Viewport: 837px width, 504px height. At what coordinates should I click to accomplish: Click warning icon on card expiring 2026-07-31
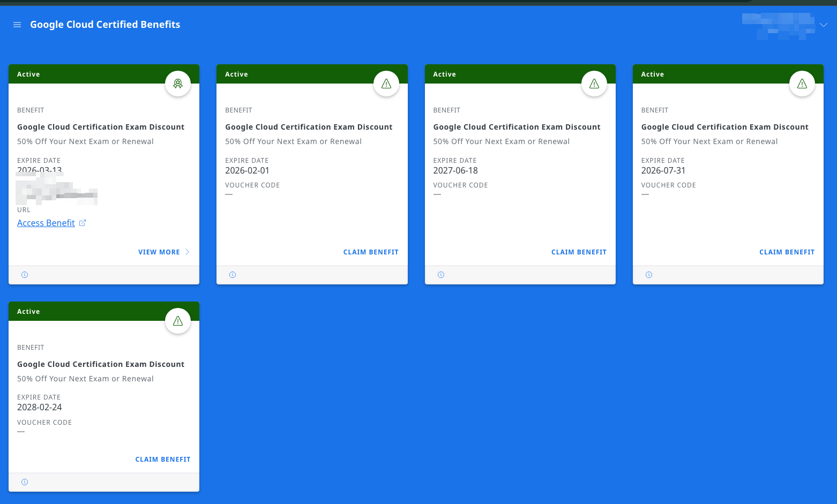802,84
